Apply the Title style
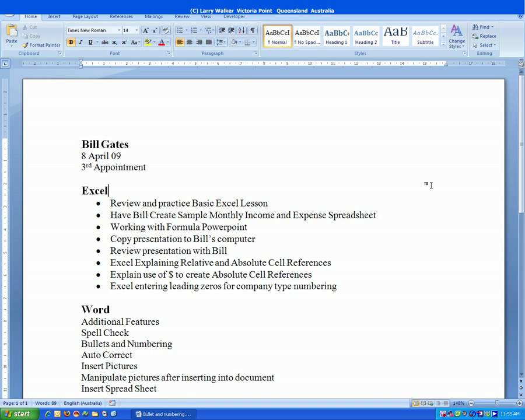This screenshot has width=525, height=420. 395,36
